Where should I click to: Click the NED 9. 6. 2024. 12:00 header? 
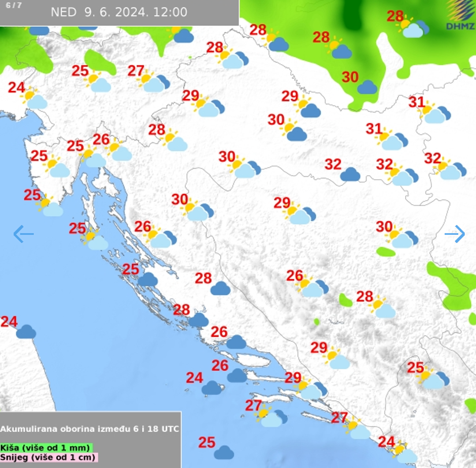(119, 12)
